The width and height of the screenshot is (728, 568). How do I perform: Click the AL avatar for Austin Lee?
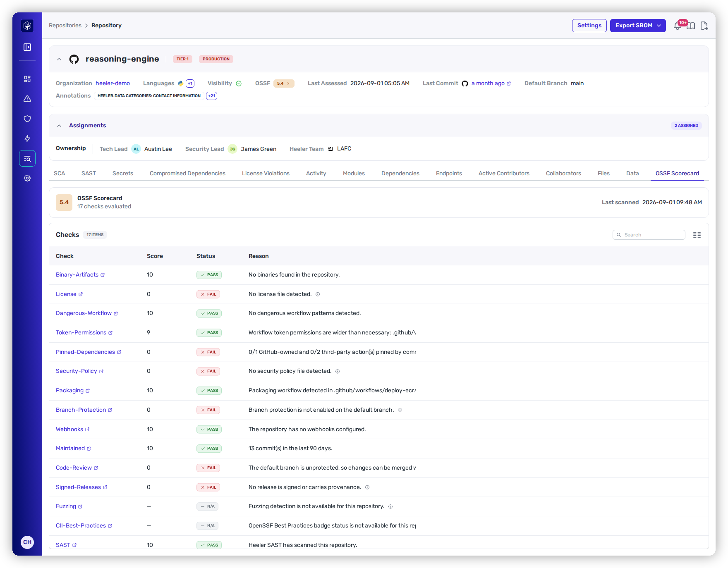(136, 149)
